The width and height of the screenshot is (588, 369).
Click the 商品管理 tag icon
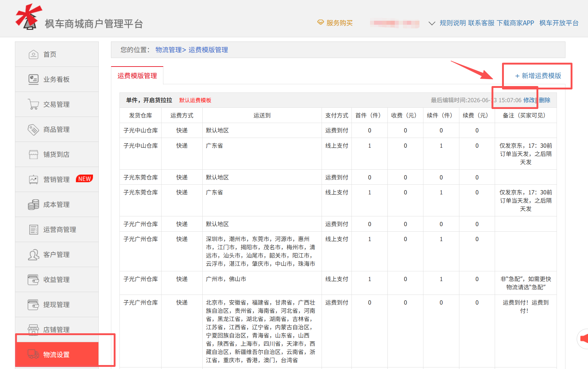[x=33, y=129]
